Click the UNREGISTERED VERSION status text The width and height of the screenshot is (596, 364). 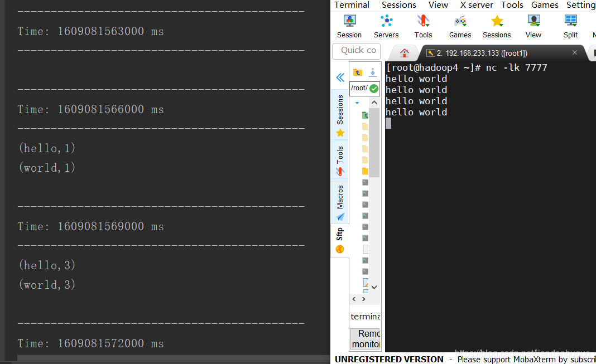click(389, 359)
